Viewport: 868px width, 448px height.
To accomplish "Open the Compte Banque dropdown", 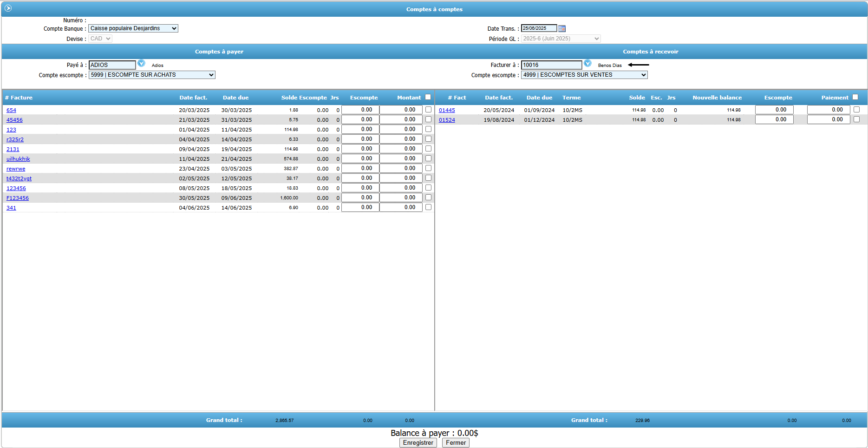I will [x=133, y=28].
